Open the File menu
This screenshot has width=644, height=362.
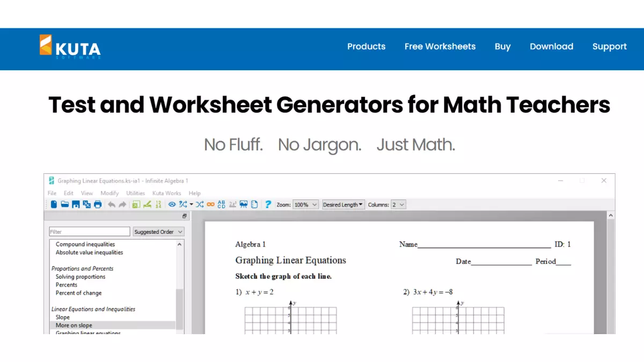click(52, 193)
